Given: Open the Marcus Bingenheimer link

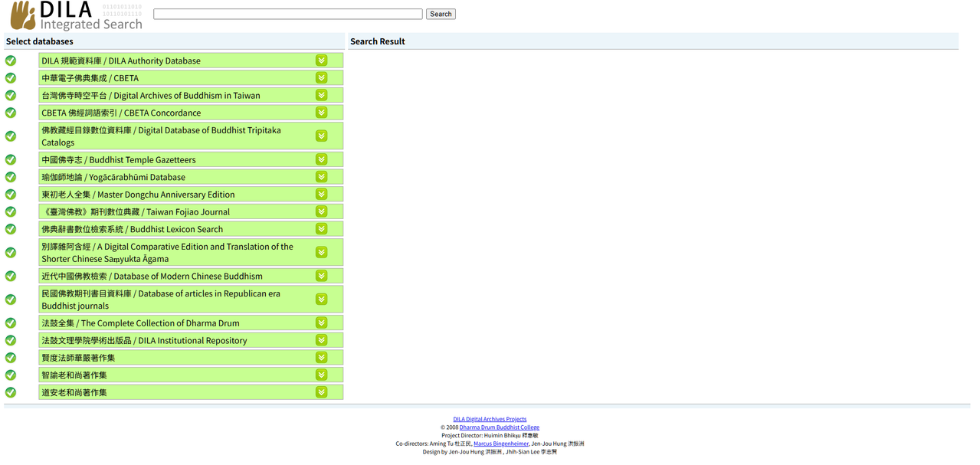Looking at the screenshot, I should tap(501, 444).
